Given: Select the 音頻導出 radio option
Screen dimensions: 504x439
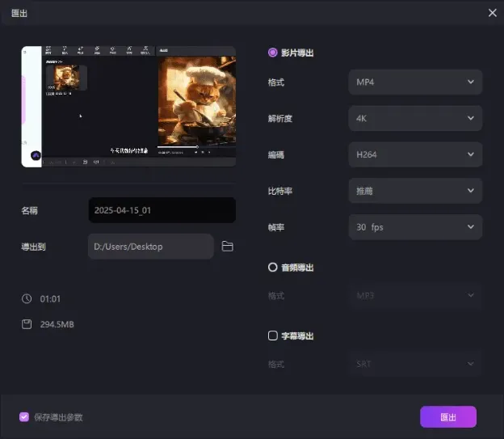Looking at the screenshot, I should tap(272, 267).
